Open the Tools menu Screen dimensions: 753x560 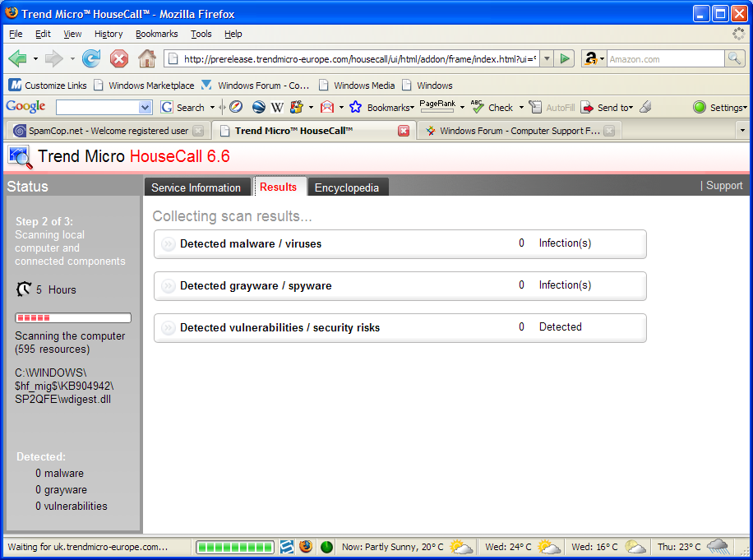click(x=201, y=34)
